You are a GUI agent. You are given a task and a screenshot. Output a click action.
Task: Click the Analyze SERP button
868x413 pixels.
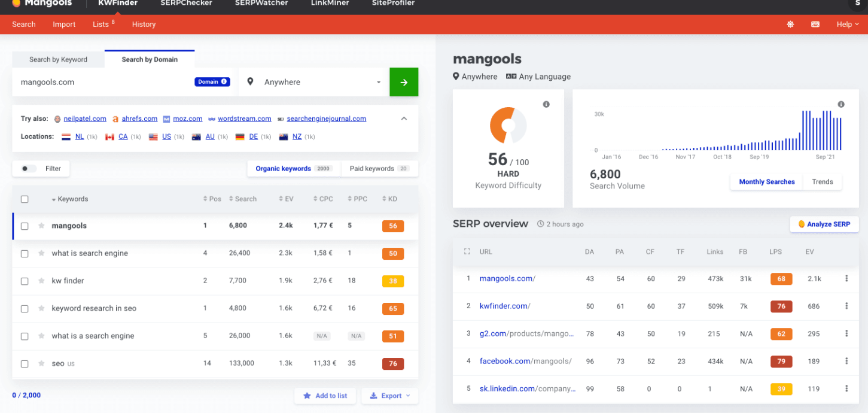tap(824, 224)
